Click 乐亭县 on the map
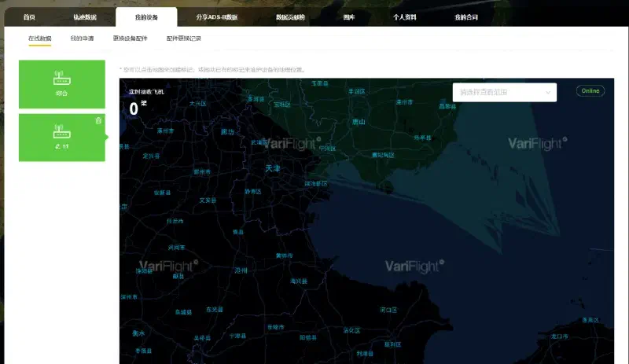Image resolution: width=629 pixels, height=364 pixels. [x=423, y=138]
